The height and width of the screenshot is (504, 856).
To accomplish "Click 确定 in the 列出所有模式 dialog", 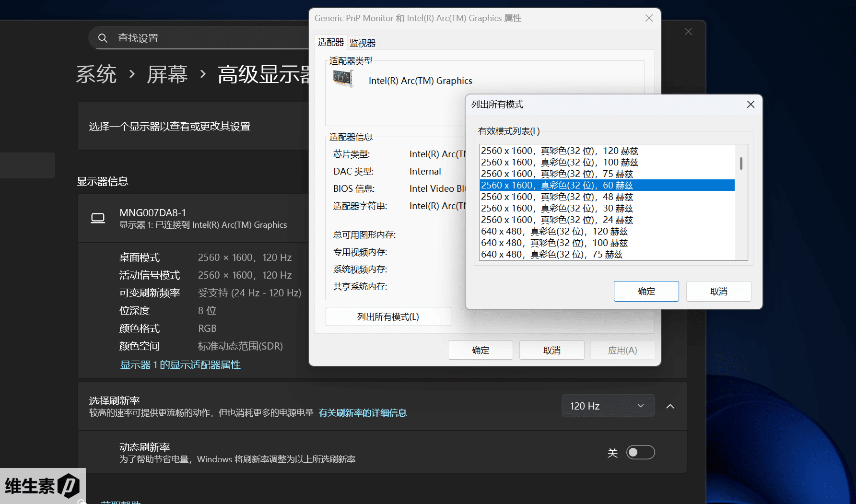I will coord(646,291).
